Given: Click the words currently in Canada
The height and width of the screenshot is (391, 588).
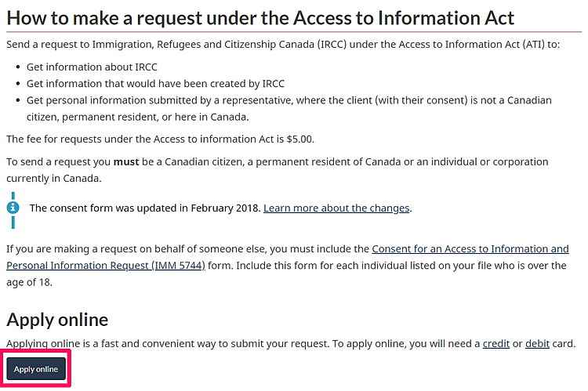Looking at the screenshot, I should (x=54, y=179).
